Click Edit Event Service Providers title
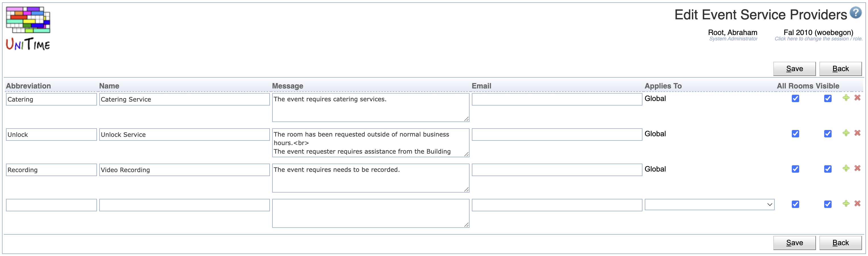The height and width of the screenshot is (256, 868). point(760,15)
